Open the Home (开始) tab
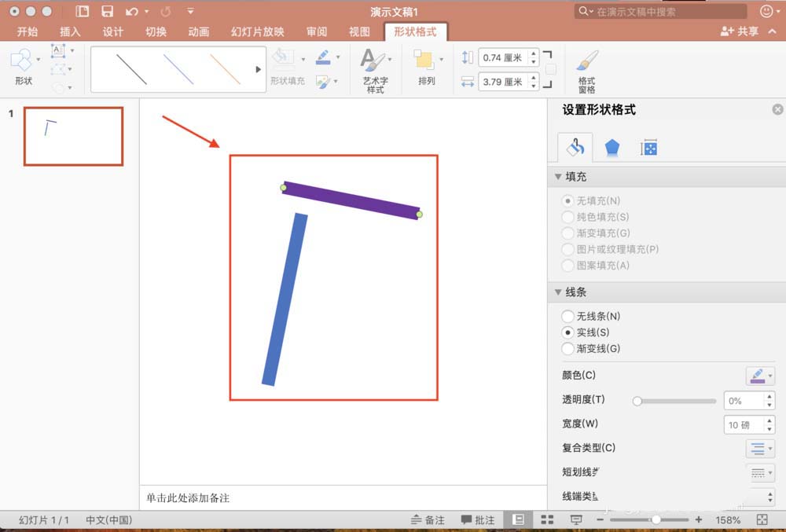This screenshot has height=532, width=786. (x=27, y=31)
